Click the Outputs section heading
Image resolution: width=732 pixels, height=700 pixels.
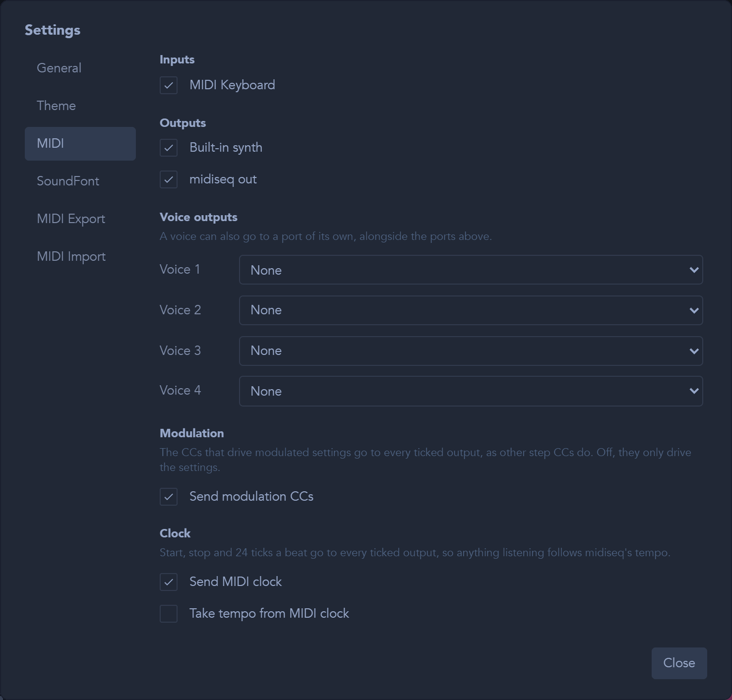[183, 123]
